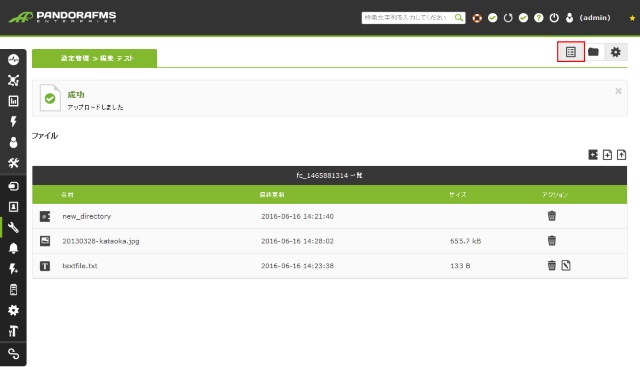Click the create new file icon

click(x=607, y=155)
